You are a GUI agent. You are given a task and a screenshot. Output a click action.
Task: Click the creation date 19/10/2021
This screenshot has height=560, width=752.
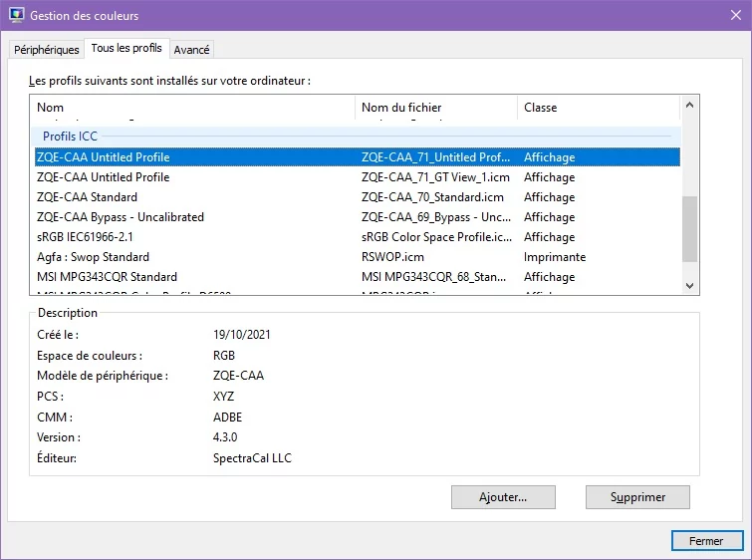[x=242, y=335]
